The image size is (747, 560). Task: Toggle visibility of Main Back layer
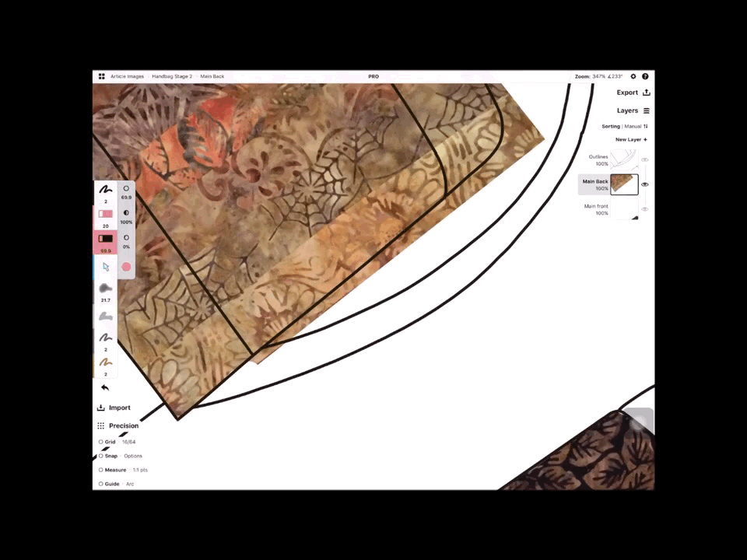(x=644, y=184)
